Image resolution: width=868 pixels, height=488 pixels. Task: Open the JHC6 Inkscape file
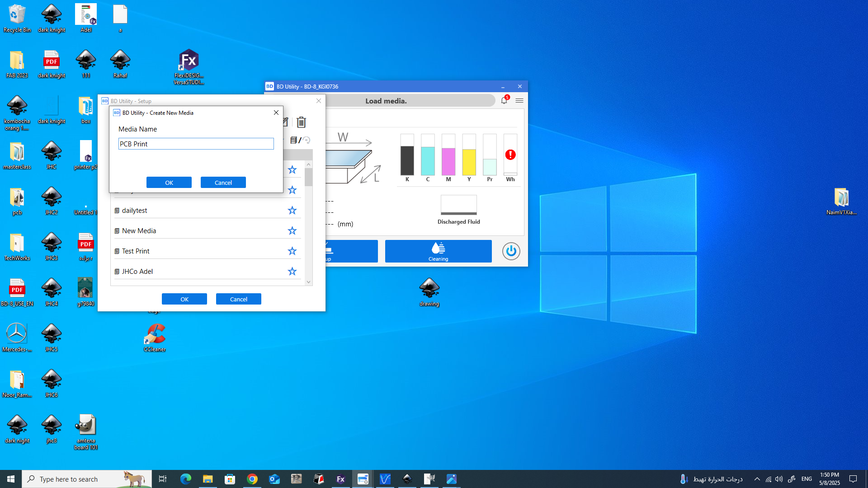[52, 384]
